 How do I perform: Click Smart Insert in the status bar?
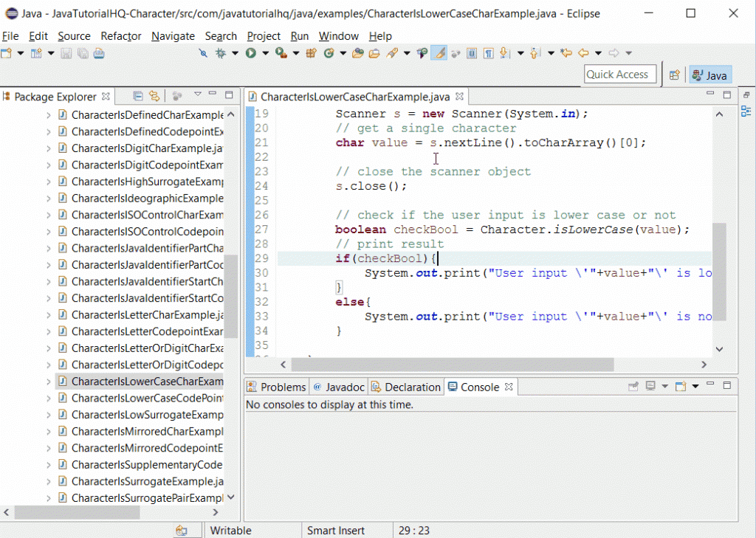point(336,531)
